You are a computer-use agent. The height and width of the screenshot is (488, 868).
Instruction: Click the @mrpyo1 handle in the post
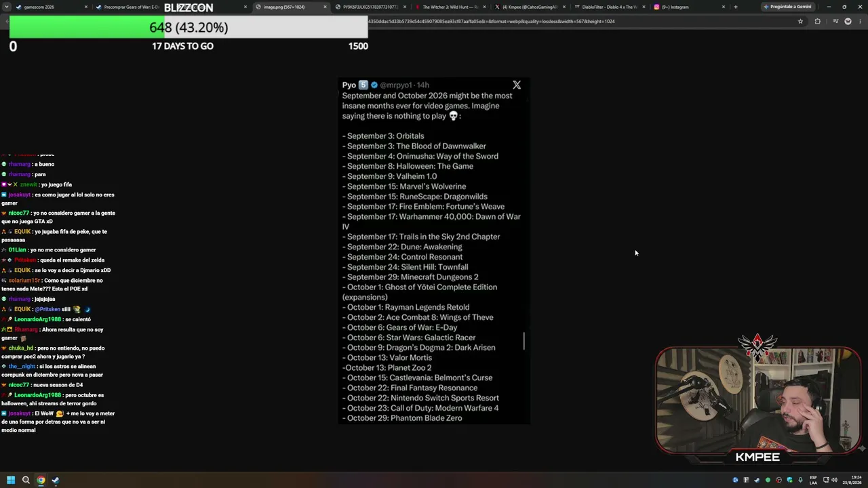pyautogui.click(x=396, y=85)
